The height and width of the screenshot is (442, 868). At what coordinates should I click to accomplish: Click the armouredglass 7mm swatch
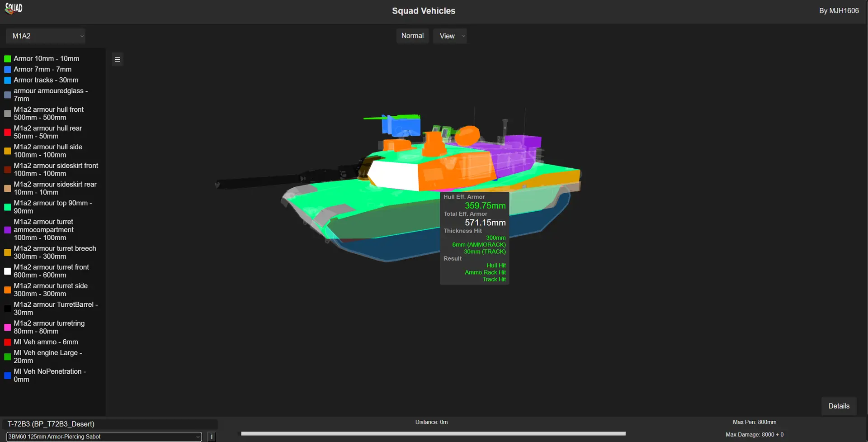(x=8, y=95)
